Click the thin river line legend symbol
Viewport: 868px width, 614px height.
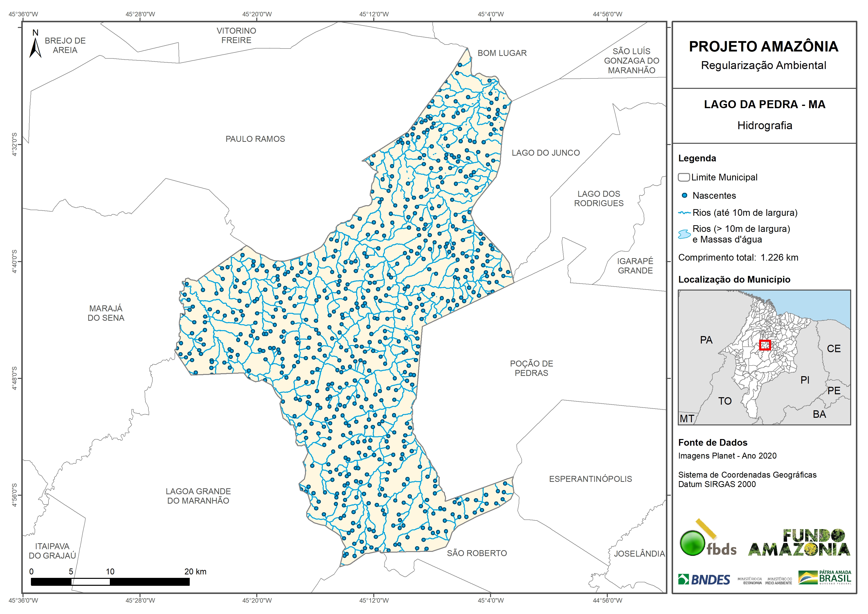click(x=684, y=213)
